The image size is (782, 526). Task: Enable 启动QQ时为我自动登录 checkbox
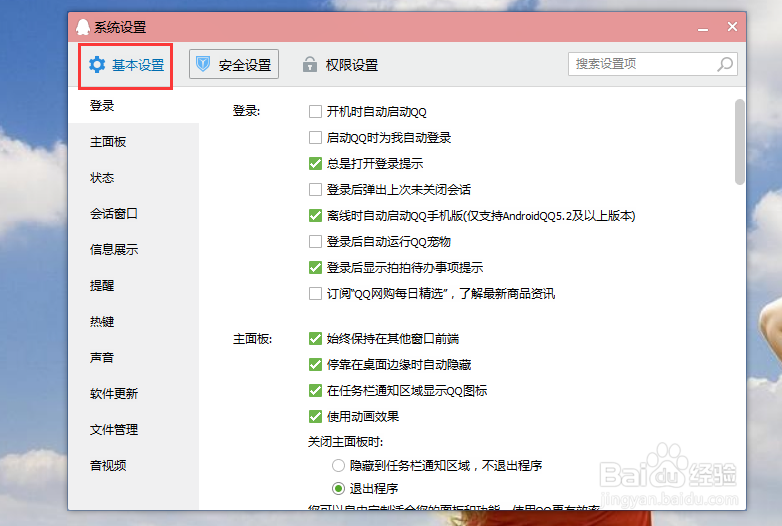(x=315, y=138)
